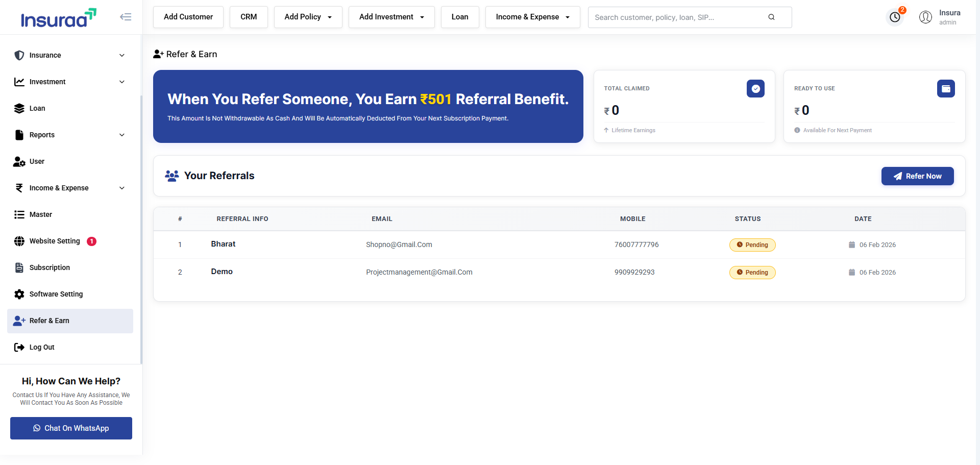Image resolution: width=980 pixels, height=465 pixels.
Task: Click the Log Out arrow icon
Action: pos(19,347)
